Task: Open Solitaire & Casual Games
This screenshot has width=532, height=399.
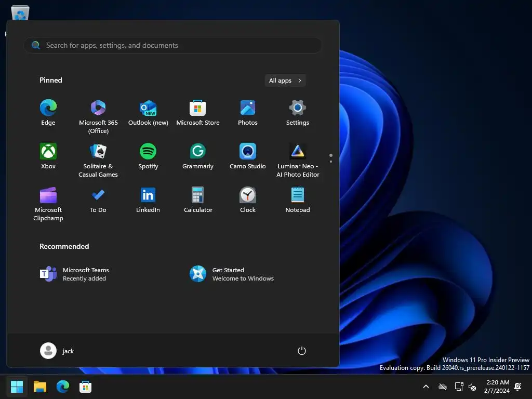Action: [98, 161]
